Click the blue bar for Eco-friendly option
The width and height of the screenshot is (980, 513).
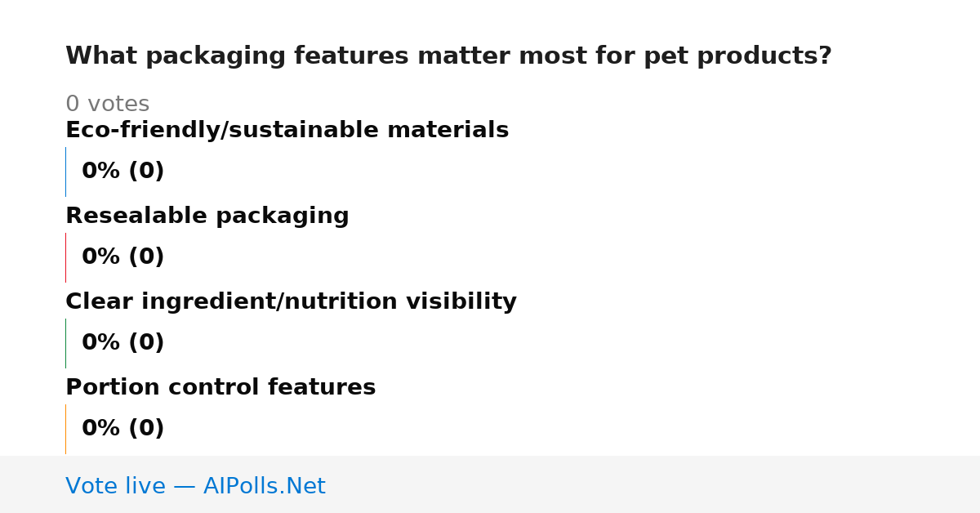tap(65, 172)
